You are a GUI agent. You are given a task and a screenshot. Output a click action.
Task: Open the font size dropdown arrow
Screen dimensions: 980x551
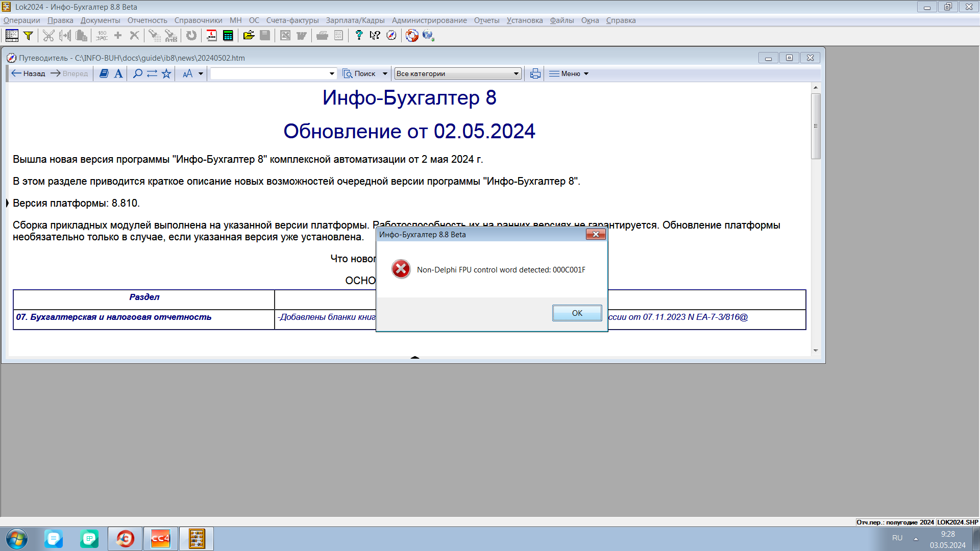201,73
